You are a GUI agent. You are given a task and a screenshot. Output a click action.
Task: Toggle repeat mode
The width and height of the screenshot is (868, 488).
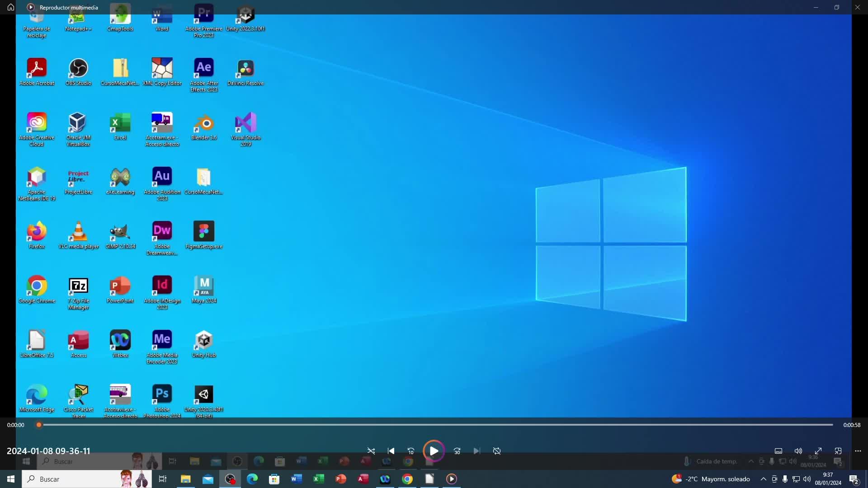pyautogui.click(x=497, y=451)
